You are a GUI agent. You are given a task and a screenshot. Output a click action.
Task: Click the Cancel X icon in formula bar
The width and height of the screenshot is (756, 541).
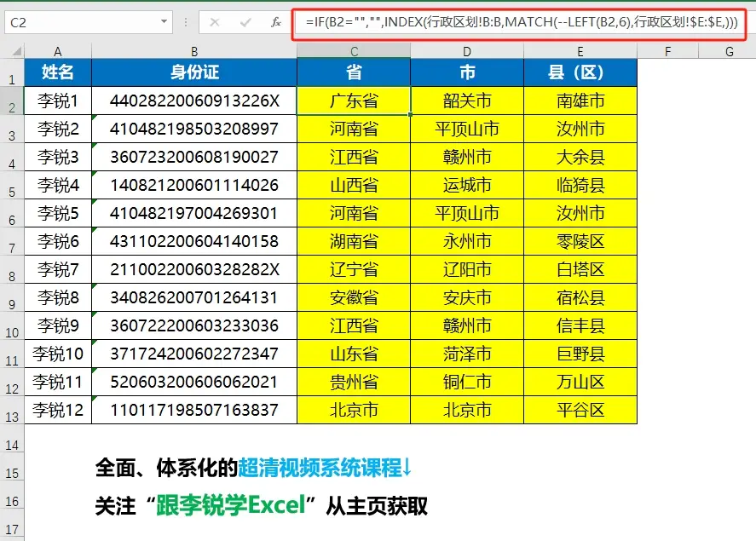pos(215,22)
